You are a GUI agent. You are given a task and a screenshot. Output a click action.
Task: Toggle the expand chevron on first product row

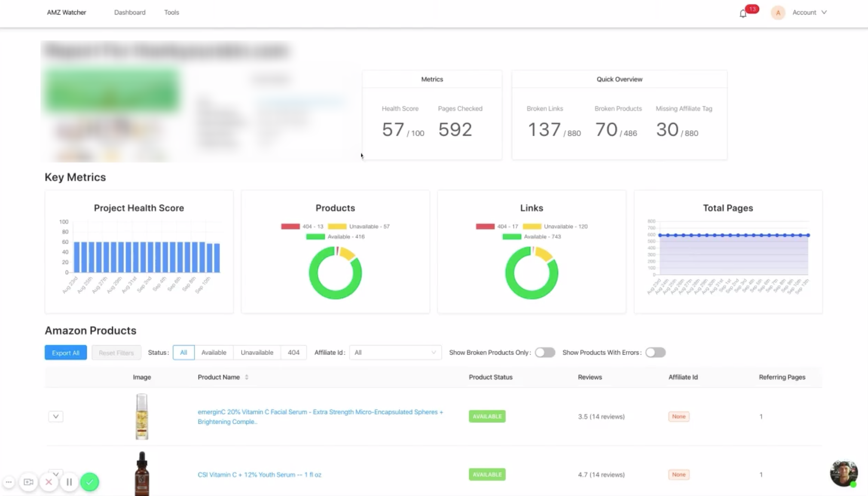(x=55, y=416)
